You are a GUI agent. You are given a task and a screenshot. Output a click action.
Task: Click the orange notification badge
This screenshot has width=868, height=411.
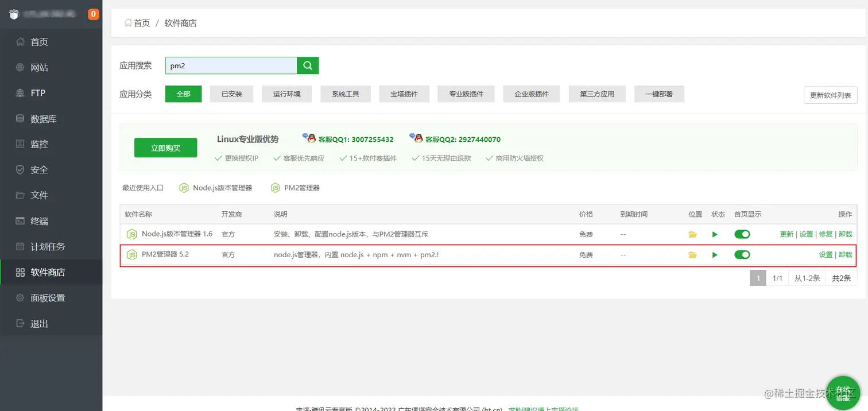pos(94,14)
